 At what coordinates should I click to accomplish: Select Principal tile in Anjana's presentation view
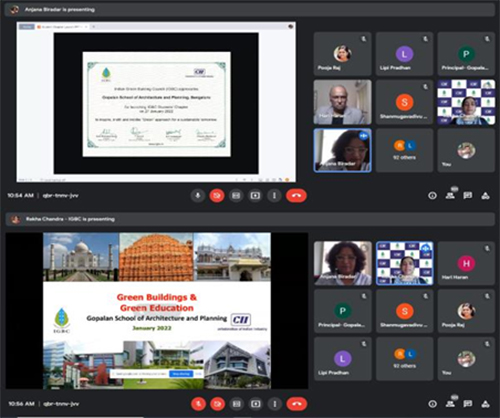466,54
